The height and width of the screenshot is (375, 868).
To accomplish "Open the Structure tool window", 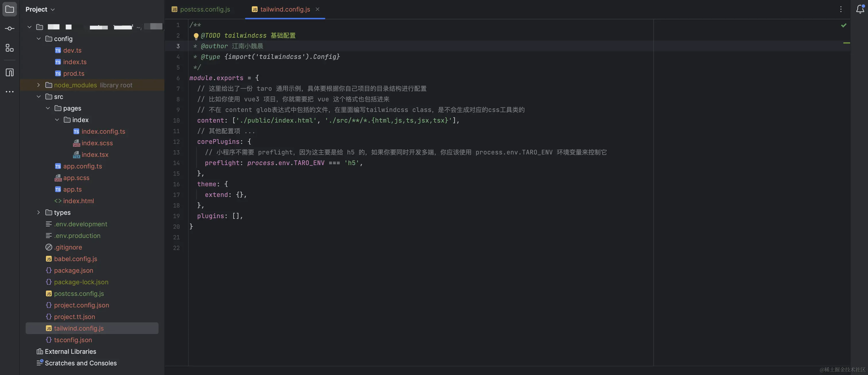I will click(x=9, y=48).
